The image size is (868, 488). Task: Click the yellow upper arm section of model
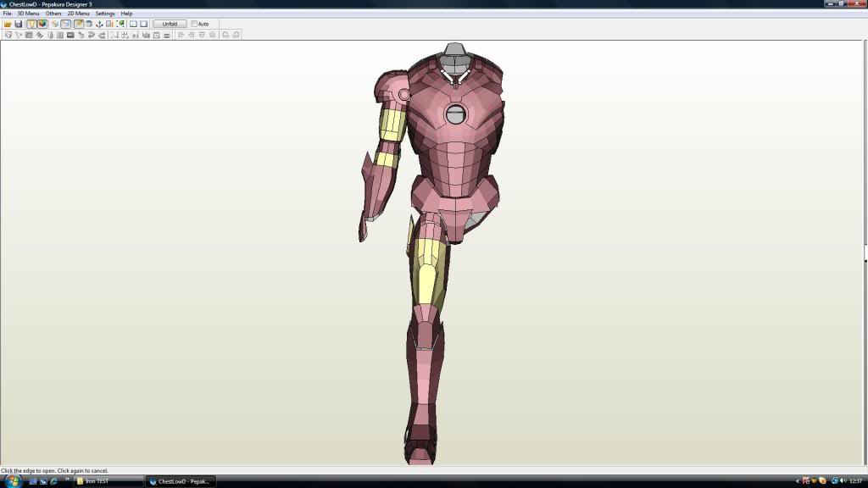pos(392,125)
